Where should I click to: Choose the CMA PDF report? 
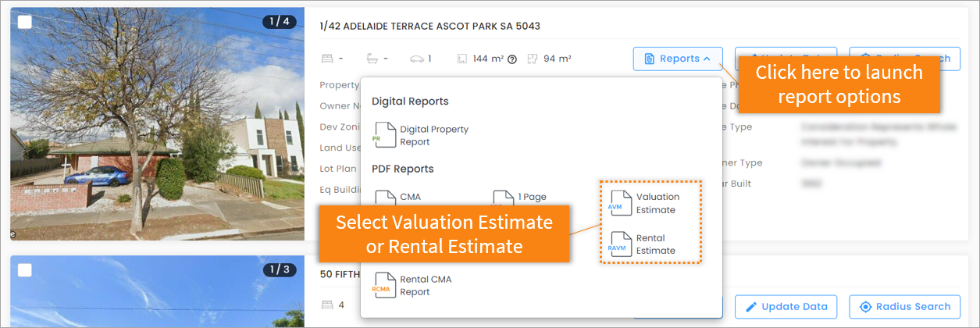(x=398, y=197)
